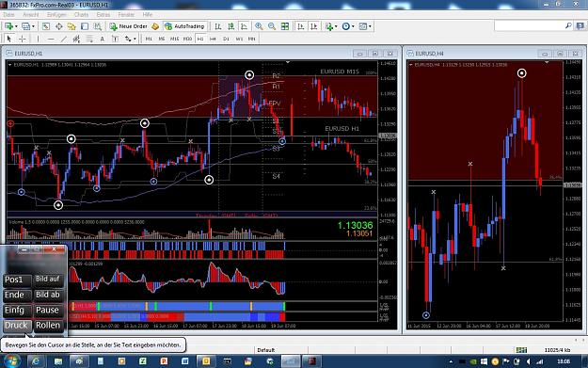This screenshot has width=588, height=368.
Task: Open the Navigator panel icon
Action: click(x=72, y=26)
